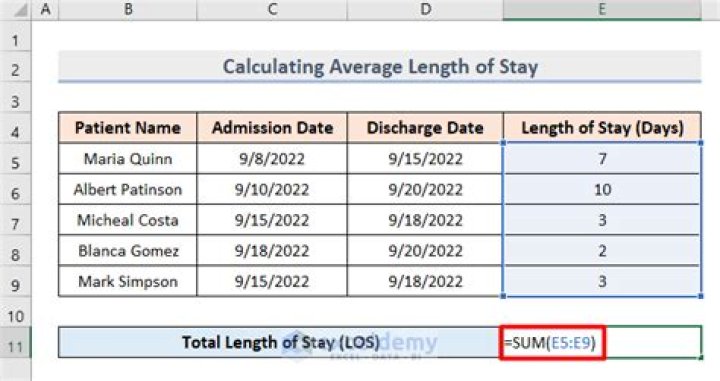Select admission date 9/10/2022
The image size is (720, 381).
pyautogui.click(x=272, y=189)
